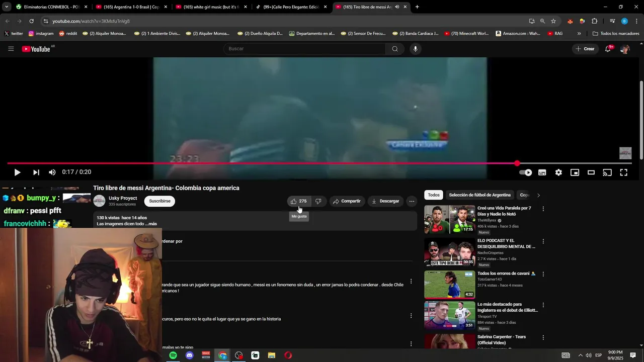Toggle subtitles in the player

[542, 172]
